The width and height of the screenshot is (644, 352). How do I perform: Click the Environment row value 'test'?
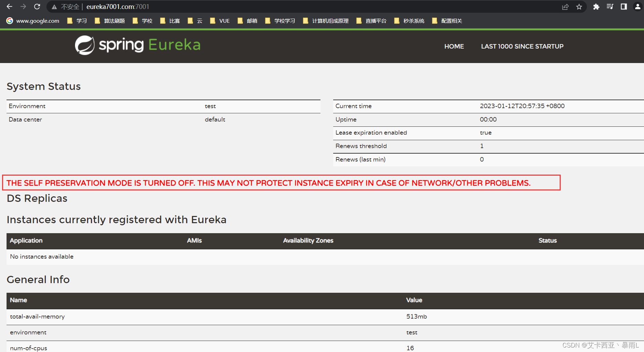[x=210, y=106]
